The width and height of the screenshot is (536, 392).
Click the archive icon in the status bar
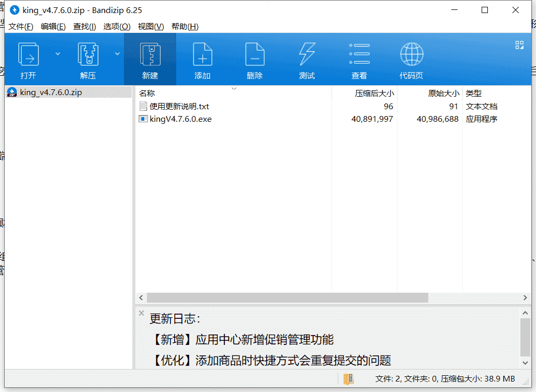pyautogui.click(x=349, y=378)
